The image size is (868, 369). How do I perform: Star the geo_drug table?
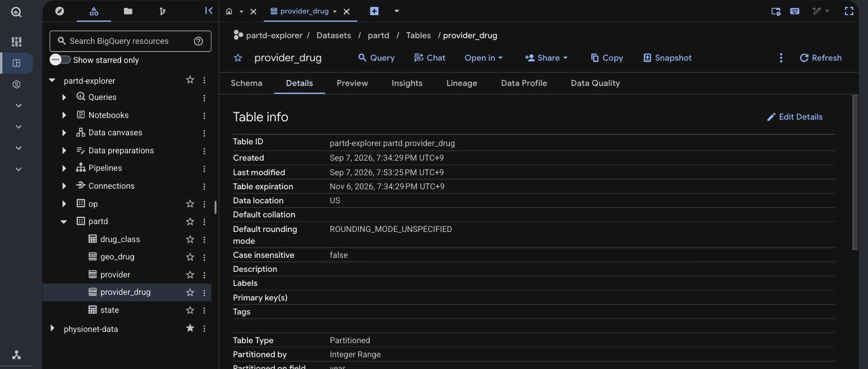(x=190, y=257)
